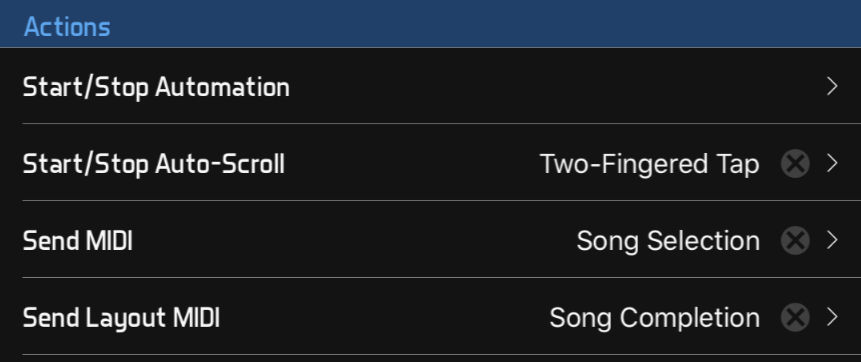Click the Song Selection value text

668,241
